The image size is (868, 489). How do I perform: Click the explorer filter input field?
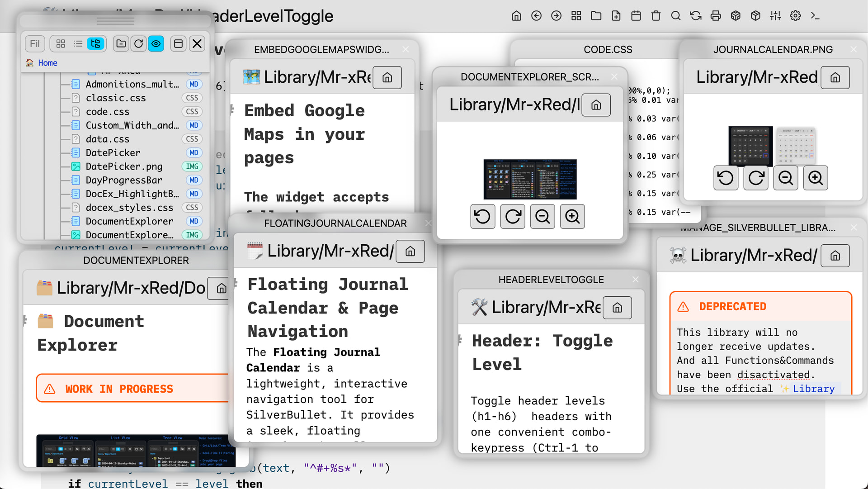click(x=35, y=44)
